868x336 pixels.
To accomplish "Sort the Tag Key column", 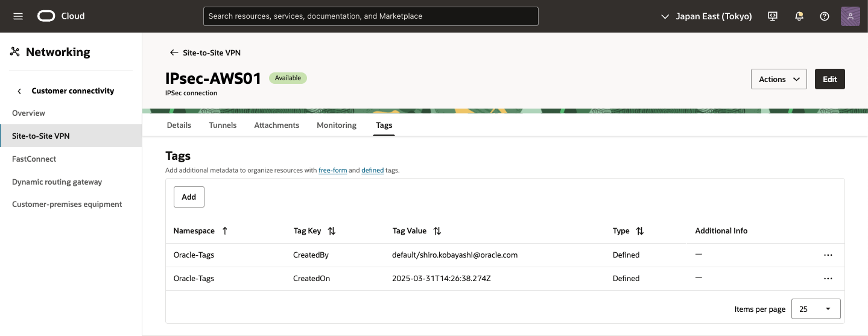I will 332,230.
